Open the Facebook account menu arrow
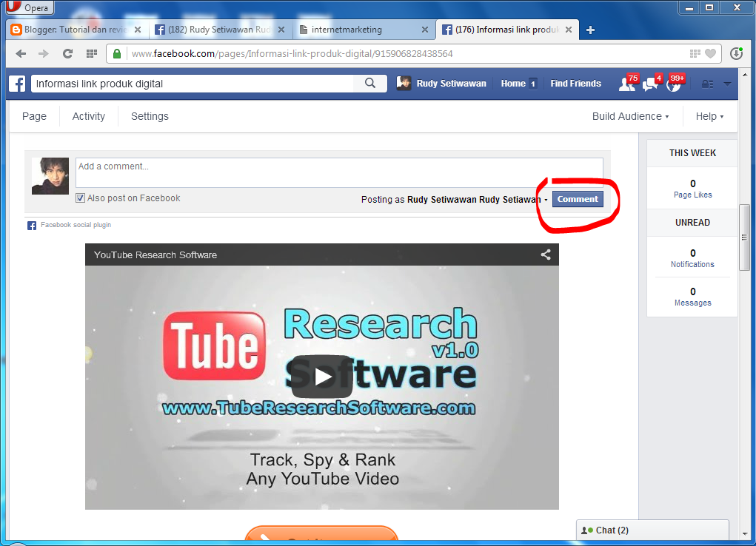Viewport: 756px width, 546px height. 728,84
